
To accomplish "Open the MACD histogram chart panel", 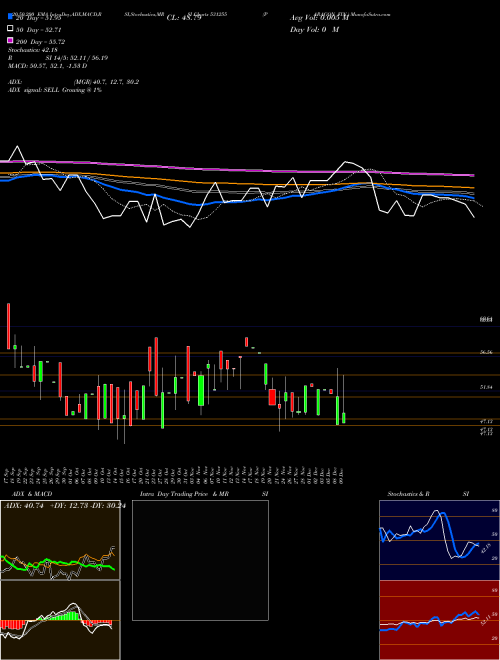I will click(x=60, y=620).
